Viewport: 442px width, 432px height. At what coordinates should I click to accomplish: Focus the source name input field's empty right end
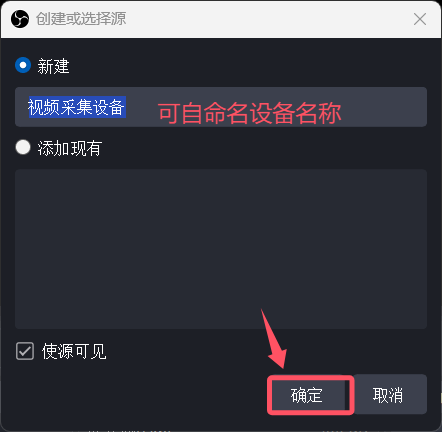pos(383,107)
